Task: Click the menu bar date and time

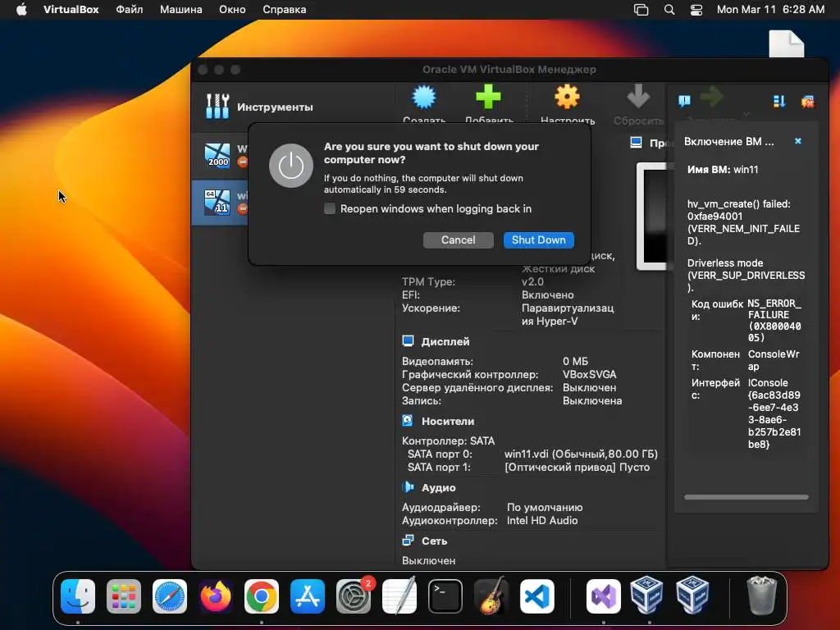Action: click(771, 10)
